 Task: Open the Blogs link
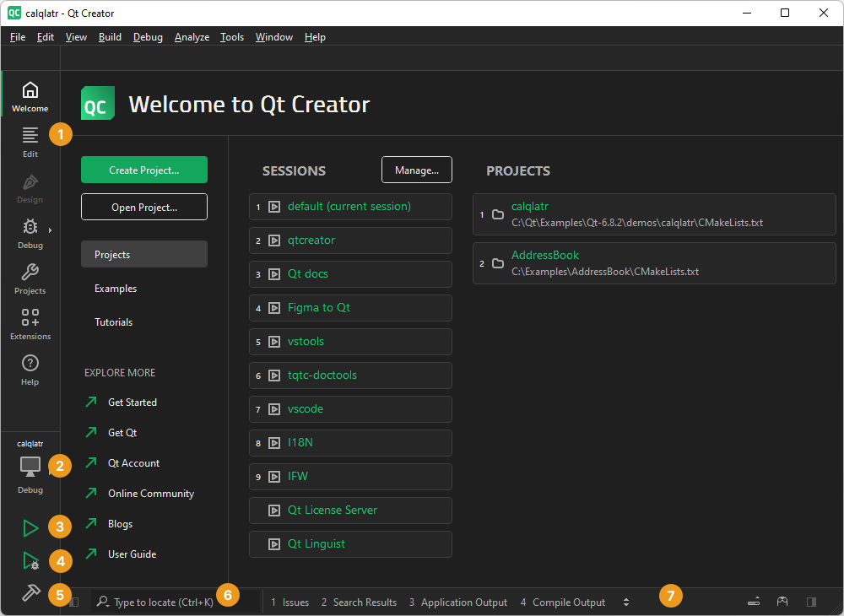click(120, 524)
